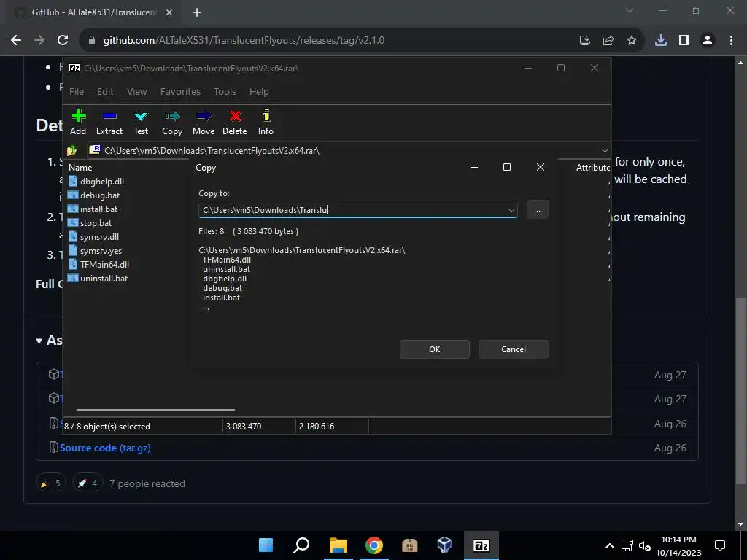Click the browser page vertical scrollbar
Screen dimensions: 747x560
coord(740,391)
